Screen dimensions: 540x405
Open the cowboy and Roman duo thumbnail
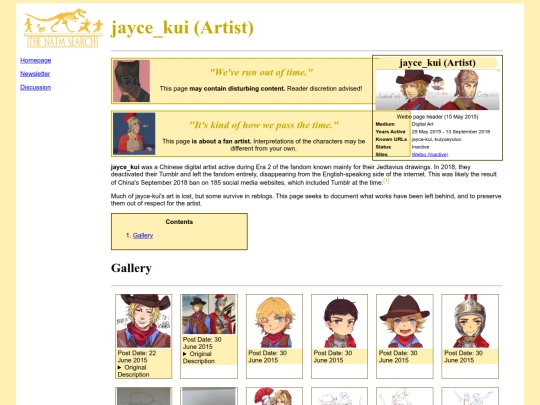point(209,314)
